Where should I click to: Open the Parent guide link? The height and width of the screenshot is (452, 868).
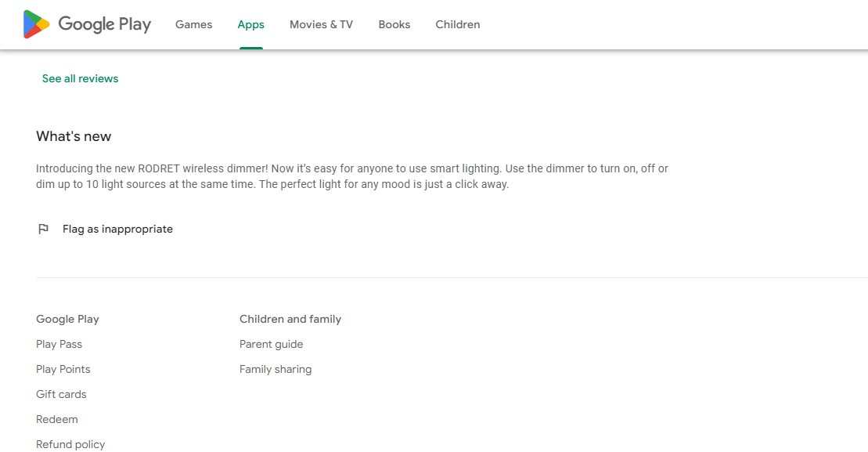coord(271,344)
